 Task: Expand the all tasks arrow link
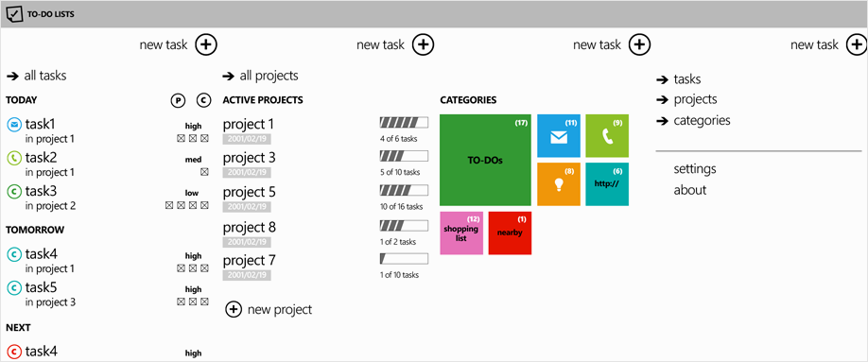tap(37, 76)
